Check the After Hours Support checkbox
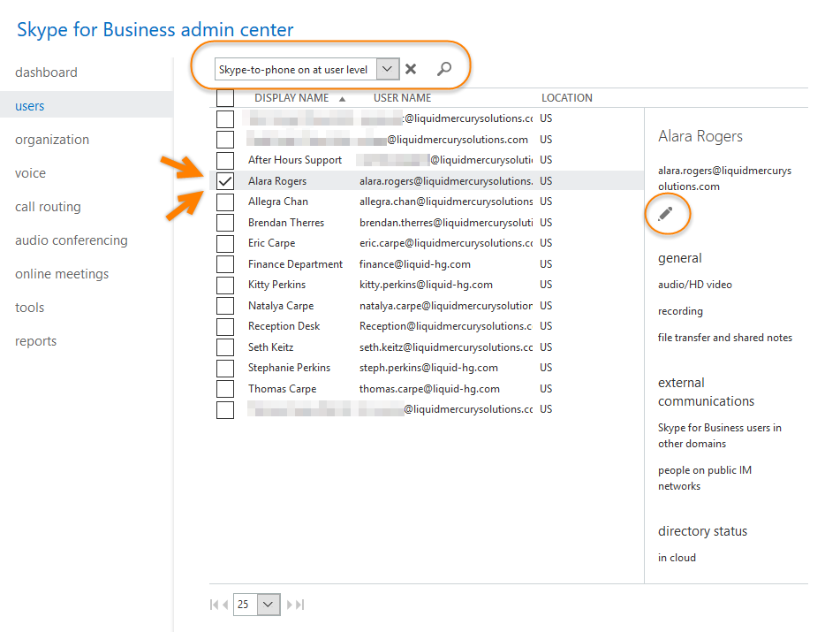840x632 pixels. 225,160
